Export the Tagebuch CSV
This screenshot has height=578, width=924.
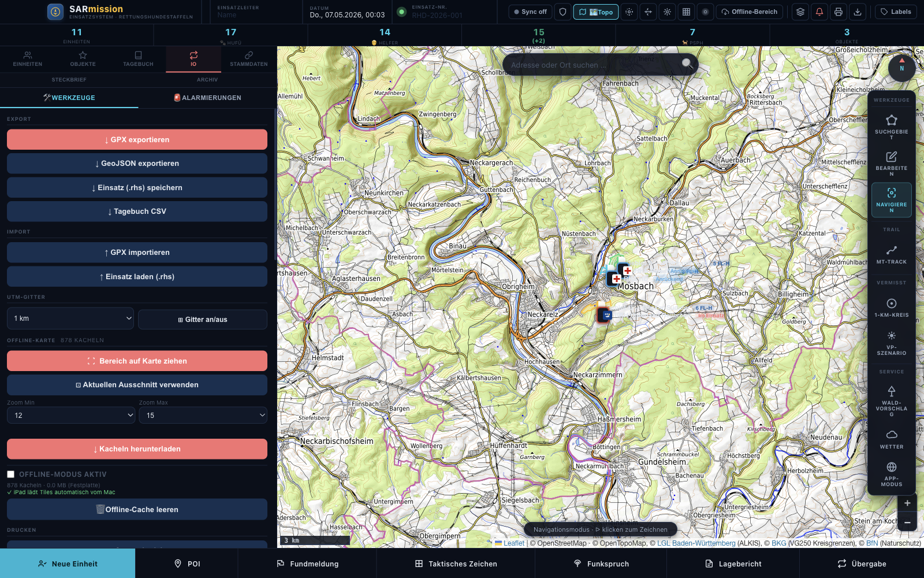(137, 212)
